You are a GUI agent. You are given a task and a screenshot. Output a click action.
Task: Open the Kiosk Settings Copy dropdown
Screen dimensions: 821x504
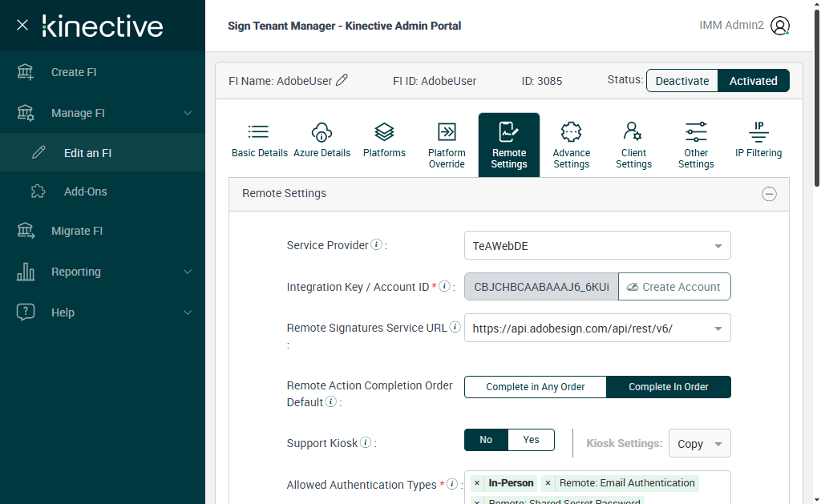coord(699,443)
